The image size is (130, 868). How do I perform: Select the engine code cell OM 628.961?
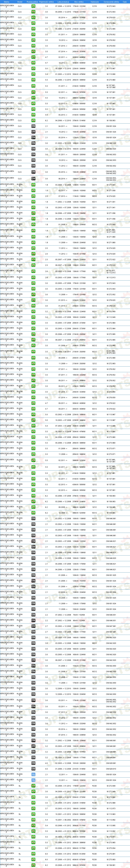(x=111, y=763)
